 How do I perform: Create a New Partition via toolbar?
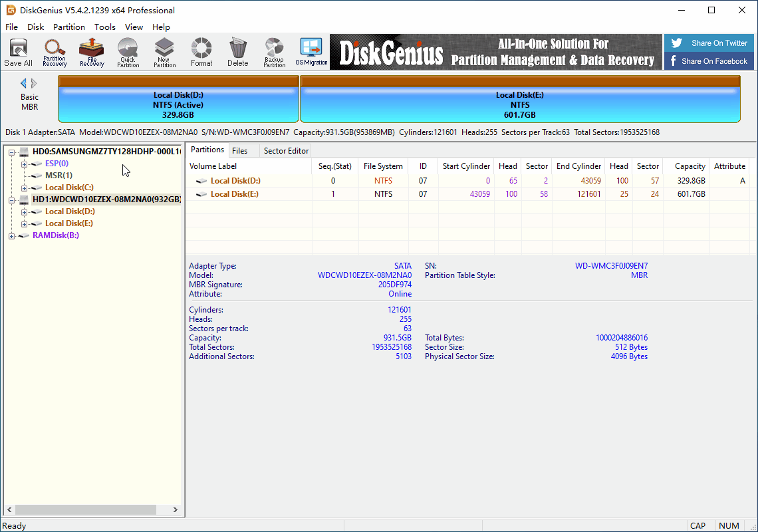click(x=164, y=53)
